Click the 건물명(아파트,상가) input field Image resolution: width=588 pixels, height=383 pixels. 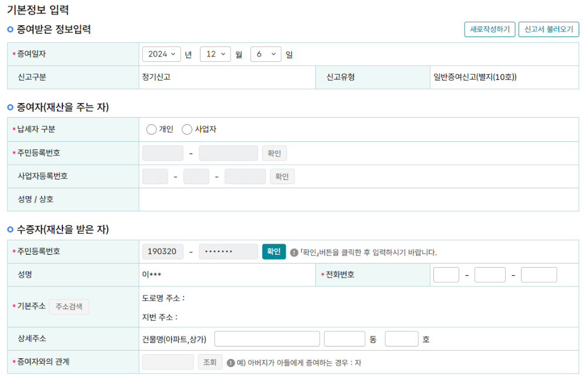click(266, 338)
